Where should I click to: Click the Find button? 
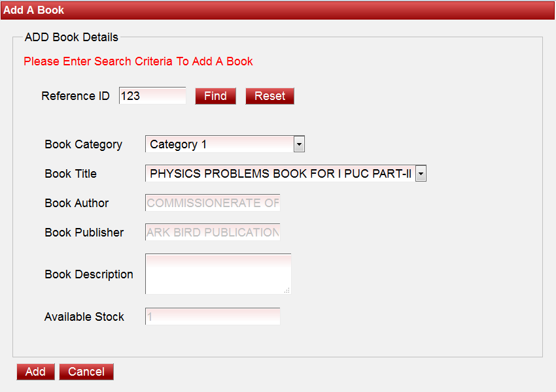(x=215, y=96)
